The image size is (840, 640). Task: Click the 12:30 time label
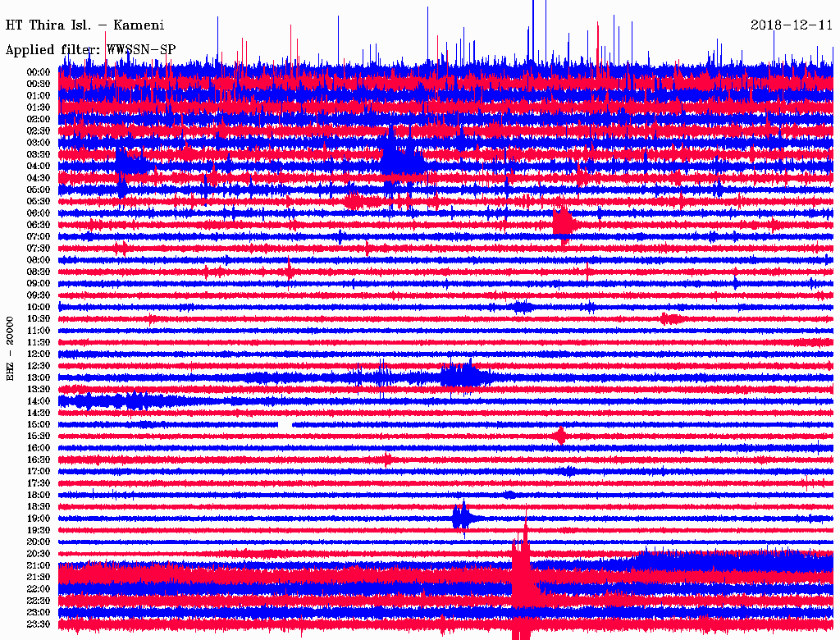click(x=39, y=366)
